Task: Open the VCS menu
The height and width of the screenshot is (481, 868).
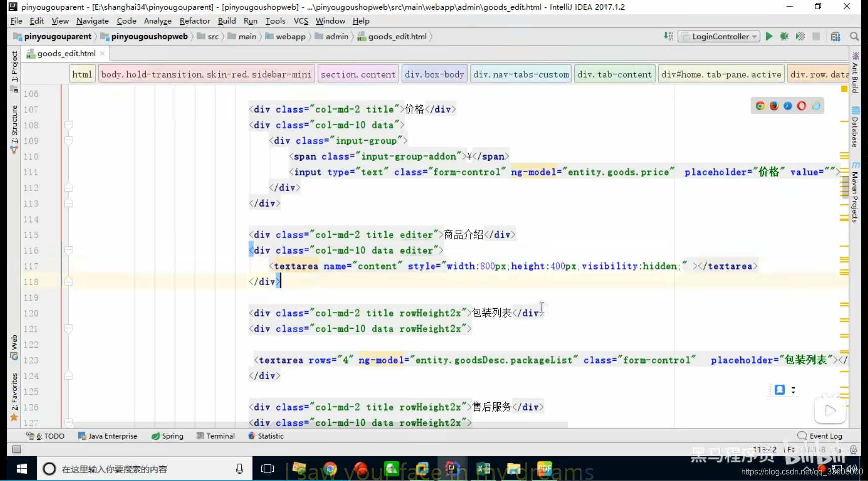Action: pyautogui.click(x=301, y=21)
